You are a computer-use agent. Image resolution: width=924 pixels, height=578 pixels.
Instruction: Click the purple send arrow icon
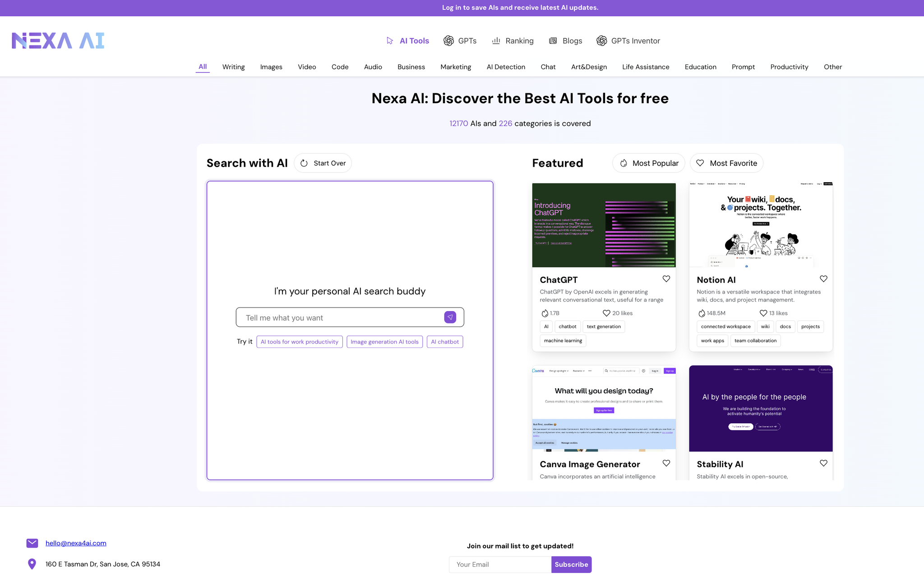pyautogui.click(x=450, y=317)
